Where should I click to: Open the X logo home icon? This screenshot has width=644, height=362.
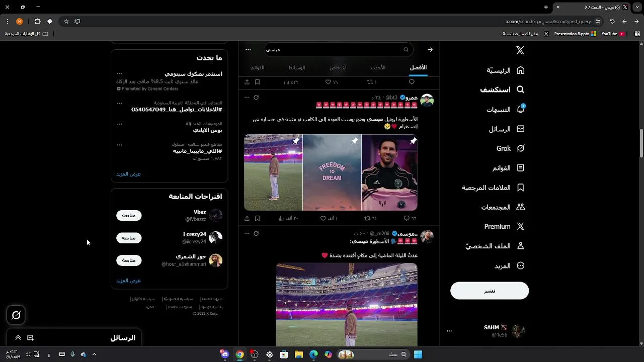click(x=520, y=50)
